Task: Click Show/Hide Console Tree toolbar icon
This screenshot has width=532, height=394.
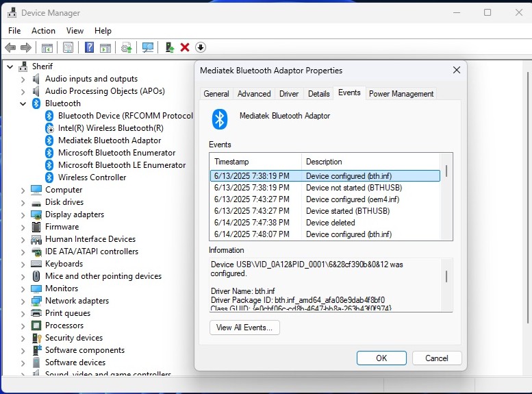Action: 47,47
